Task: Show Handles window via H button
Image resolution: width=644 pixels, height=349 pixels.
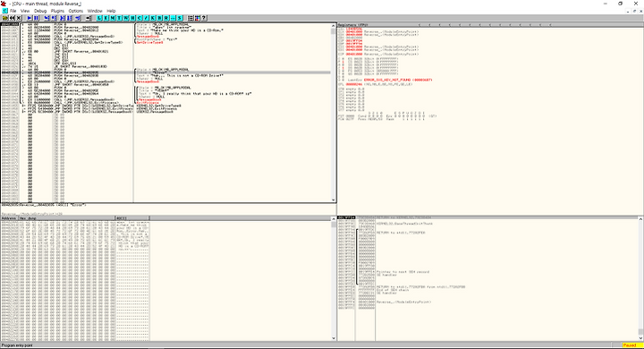Action: pyautogui.click(x=132, y=18)
